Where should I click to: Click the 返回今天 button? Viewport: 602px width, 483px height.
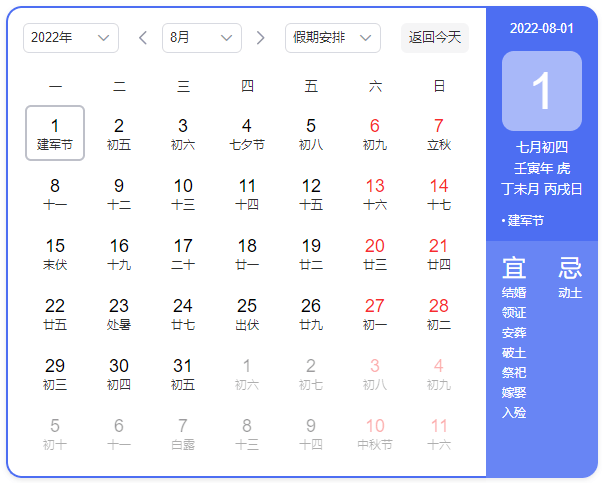(435, 38)
